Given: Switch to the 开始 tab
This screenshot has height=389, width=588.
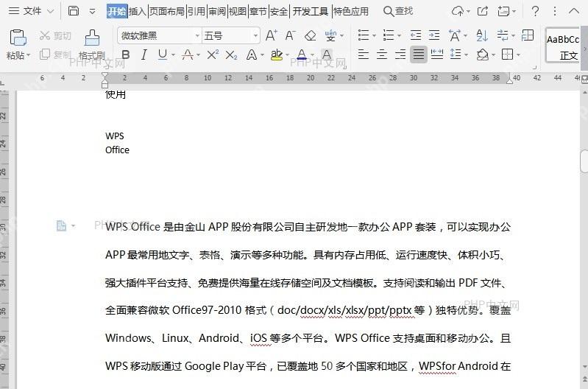Looking at the screenshot, I should [x=117, y=11].
